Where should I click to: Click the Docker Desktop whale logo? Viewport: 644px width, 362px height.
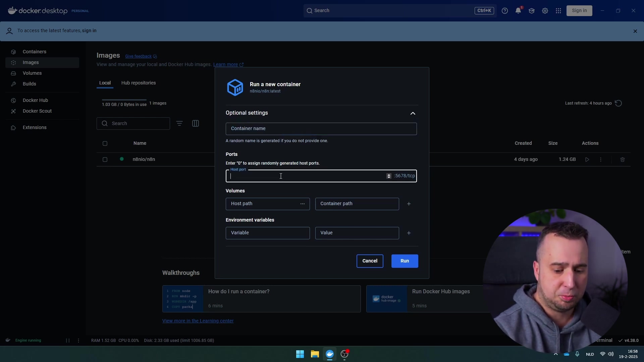click(x=12, y=11)
